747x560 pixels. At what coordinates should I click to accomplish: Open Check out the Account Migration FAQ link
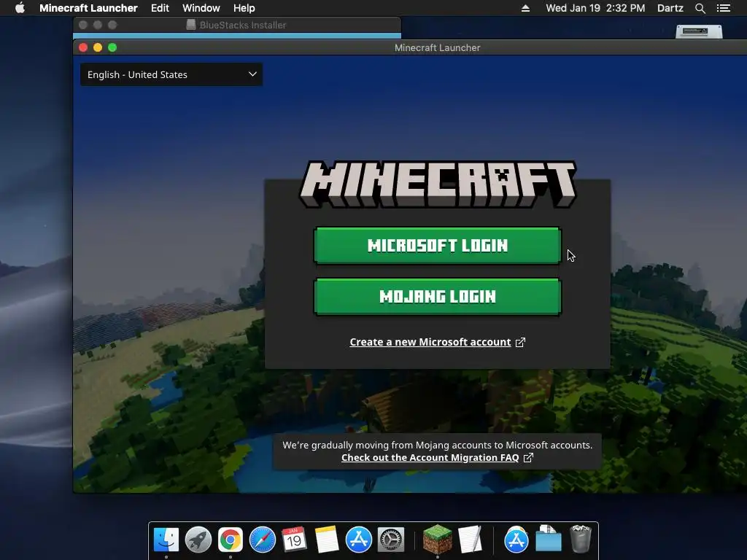430,458
